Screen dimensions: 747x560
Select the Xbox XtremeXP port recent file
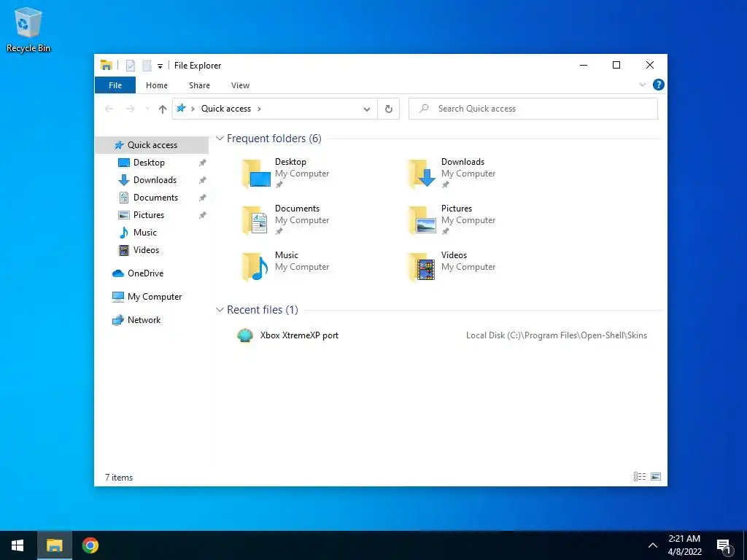coord(299,335)
